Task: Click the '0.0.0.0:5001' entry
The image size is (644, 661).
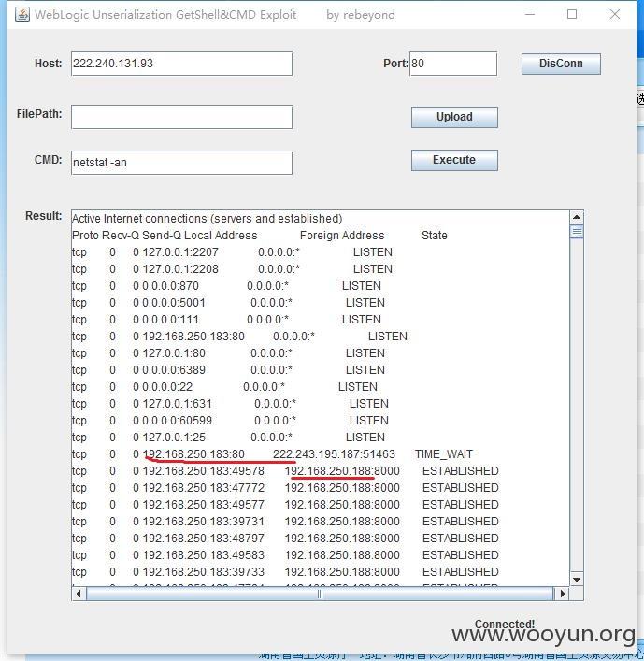Action: [174, 303]
